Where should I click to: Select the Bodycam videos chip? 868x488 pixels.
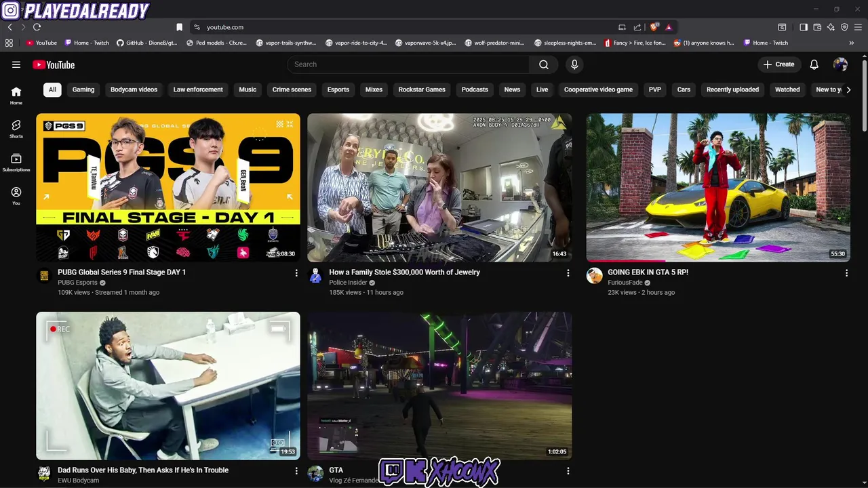pos(134,89)
